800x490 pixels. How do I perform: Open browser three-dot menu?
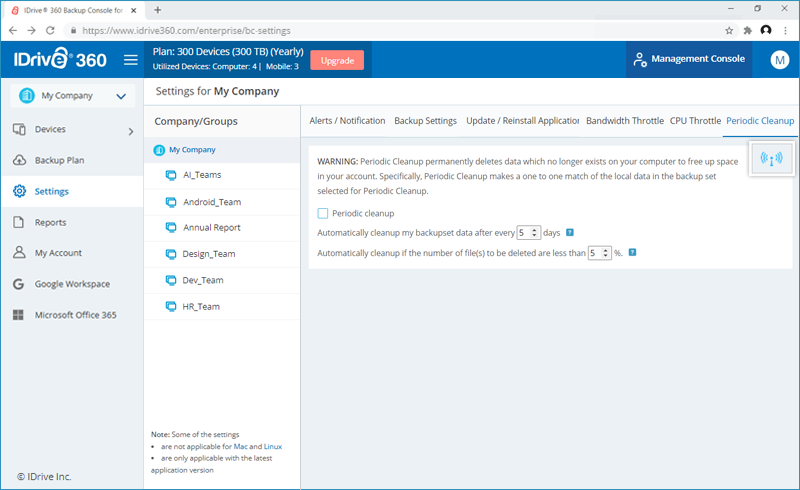pyautogui.click(x=785, y=31)
